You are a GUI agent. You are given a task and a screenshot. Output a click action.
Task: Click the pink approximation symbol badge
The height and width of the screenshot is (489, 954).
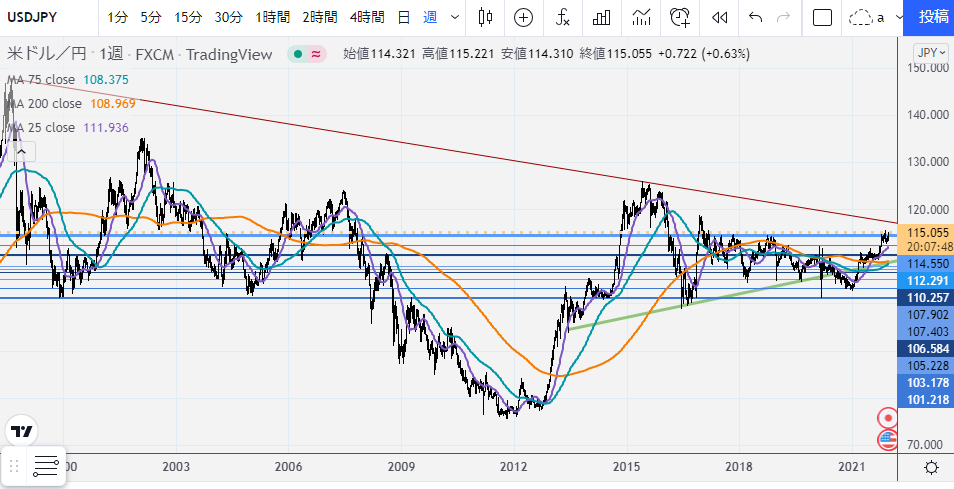tap(316, 54)
